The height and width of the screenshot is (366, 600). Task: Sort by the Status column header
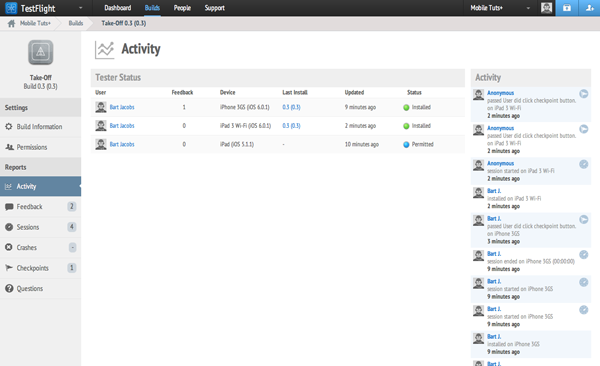[414, 92]
